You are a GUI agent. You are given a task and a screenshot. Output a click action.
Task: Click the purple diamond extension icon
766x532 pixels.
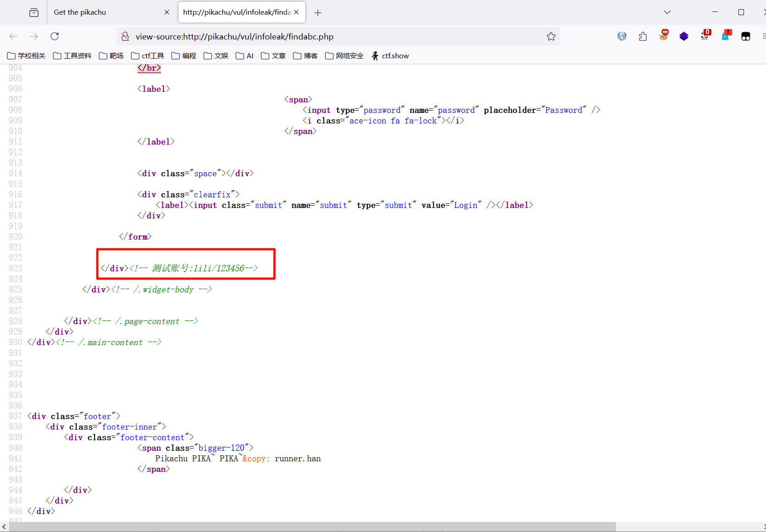(x=684, y=36)
